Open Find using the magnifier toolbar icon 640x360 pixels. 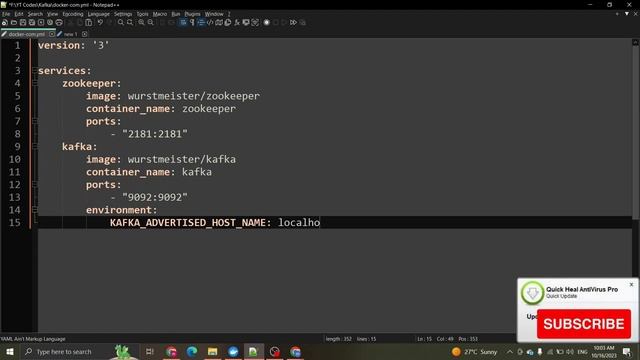pyautogui.click(x=121, y=22)
